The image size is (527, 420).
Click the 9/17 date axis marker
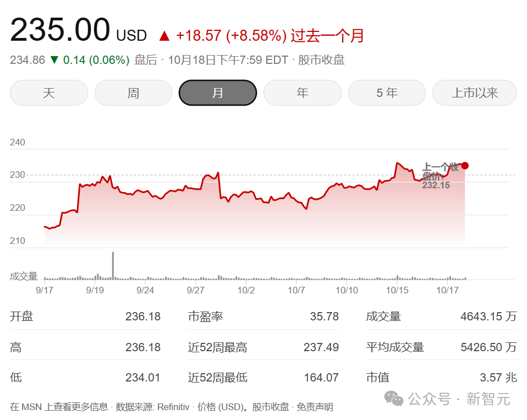45,290
